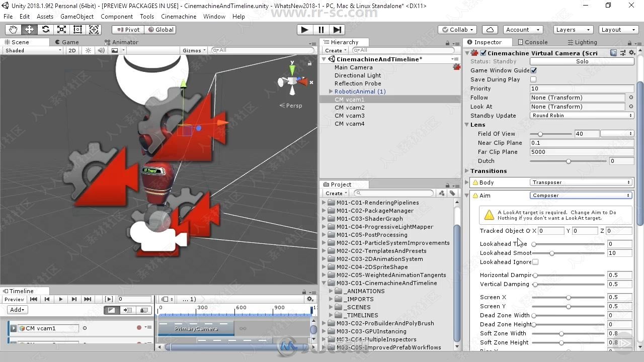Viewport: 644px width, 362px height.
Task: Open the Layout dropdown
Action: pos(618,30)
